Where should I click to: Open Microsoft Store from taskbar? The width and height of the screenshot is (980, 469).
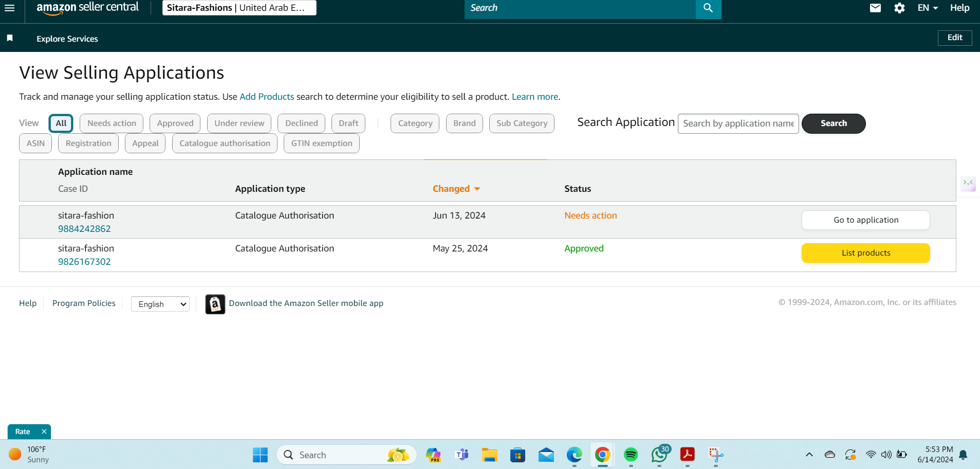pos(517,455)
